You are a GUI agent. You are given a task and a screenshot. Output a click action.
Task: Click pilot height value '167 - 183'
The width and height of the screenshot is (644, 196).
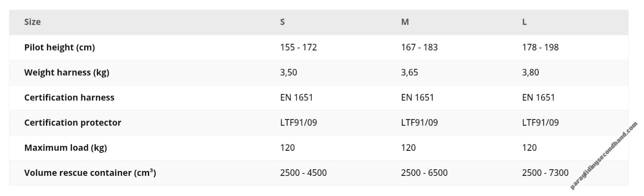tap(419, 47)
